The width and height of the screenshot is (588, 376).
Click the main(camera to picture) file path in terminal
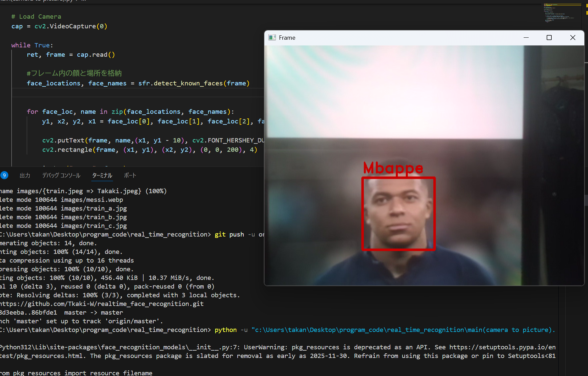[x=403, y=330]
